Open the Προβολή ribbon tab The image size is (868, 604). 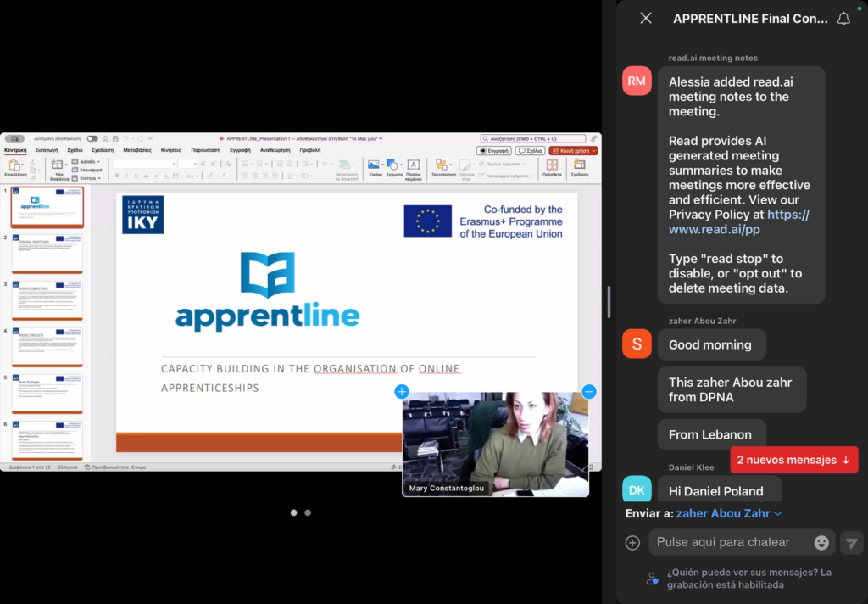coord(310,150)
